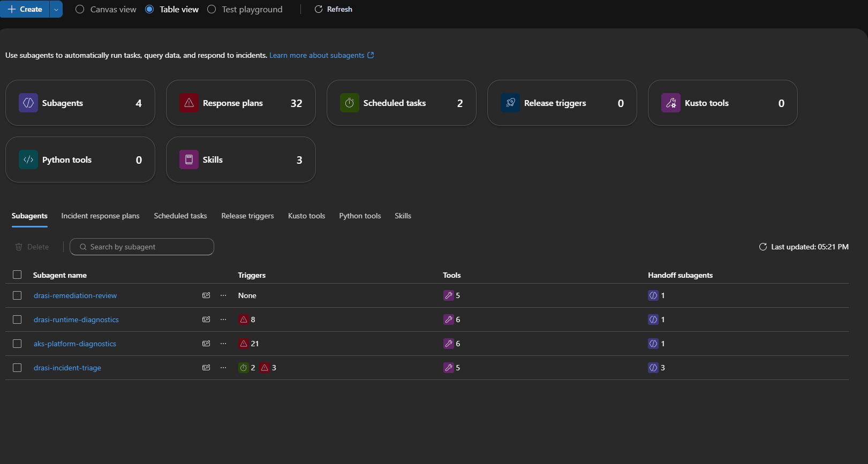Switch to the Release triggers tab

[247, 216]
